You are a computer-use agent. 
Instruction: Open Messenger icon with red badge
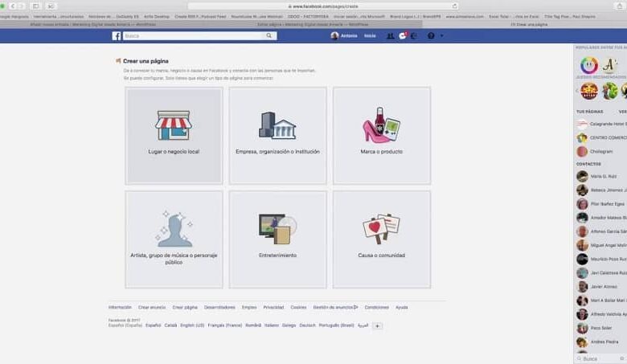(x=403, y=35)
